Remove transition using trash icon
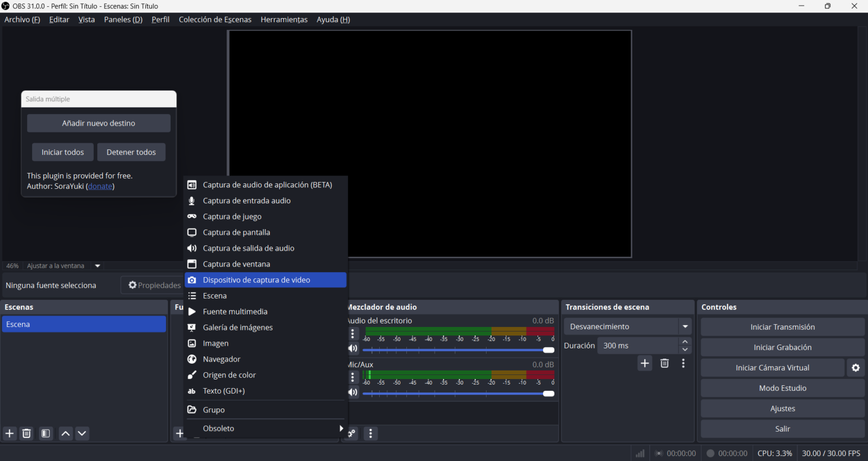868x461 pixels. 665,363
